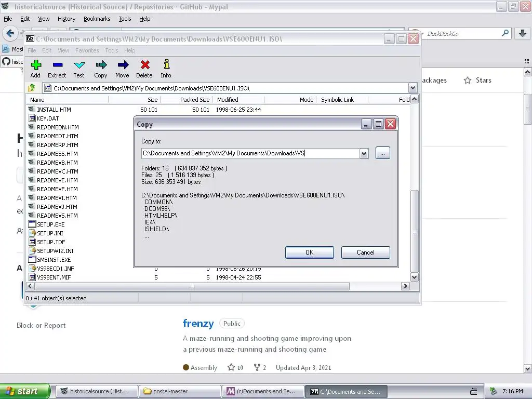Click the Block or Report link
Image resolution: width=532 pixels, height=399 pixels.
(x=41, y=325)
